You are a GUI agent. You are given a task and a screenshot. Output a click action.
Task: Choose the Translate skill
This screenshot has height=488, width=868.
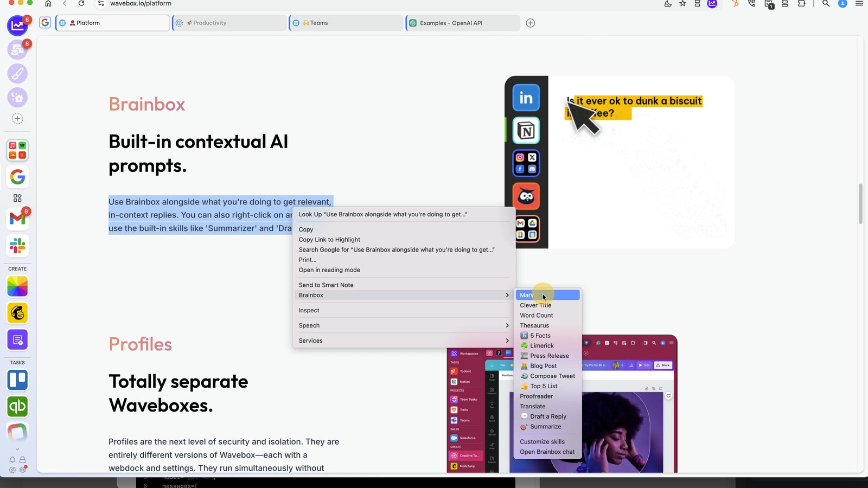coord(547,406)
